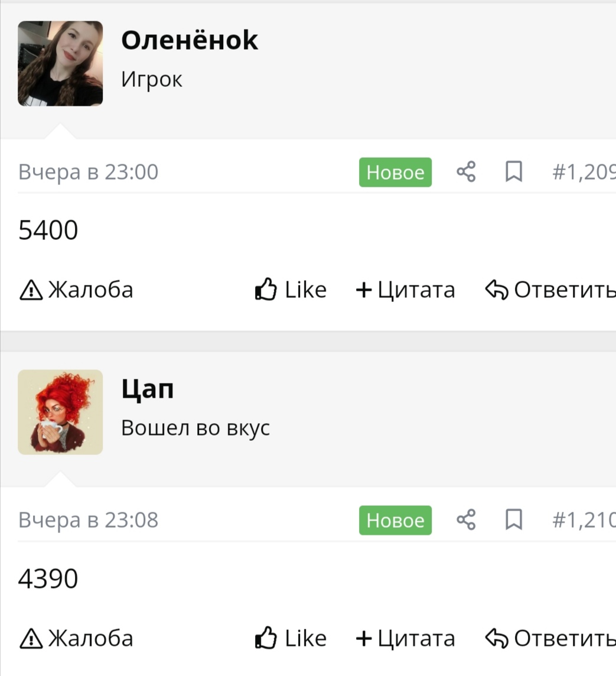Image resolution: width=616 pixels, height=676 pixels.
Task: Reply to Цап's post with Ответить
Action: pos(550,638)
